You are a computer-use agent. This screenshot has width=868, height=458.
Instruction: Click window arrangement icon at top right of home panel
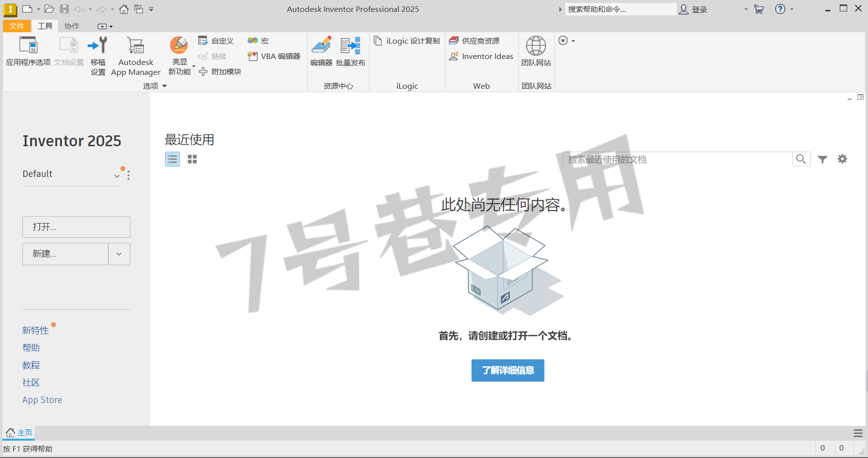pyautogui.click(x=861, y=97)
